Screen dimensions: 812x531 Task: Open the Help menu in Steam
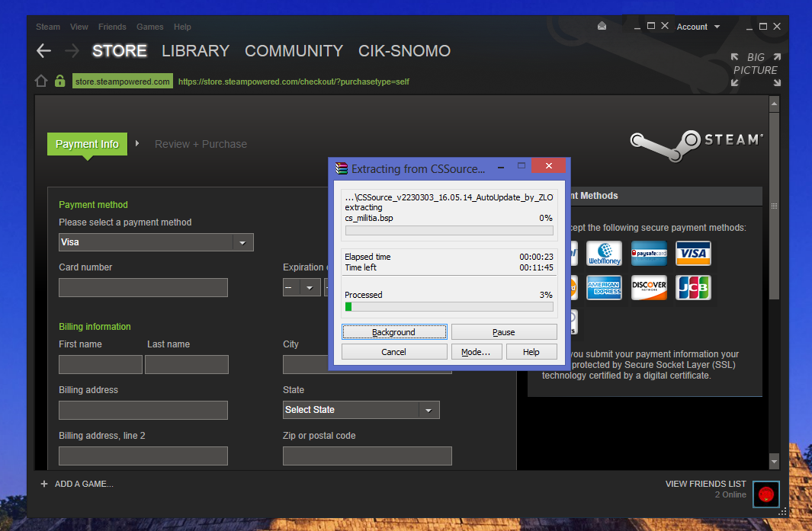tap(182, 27)
